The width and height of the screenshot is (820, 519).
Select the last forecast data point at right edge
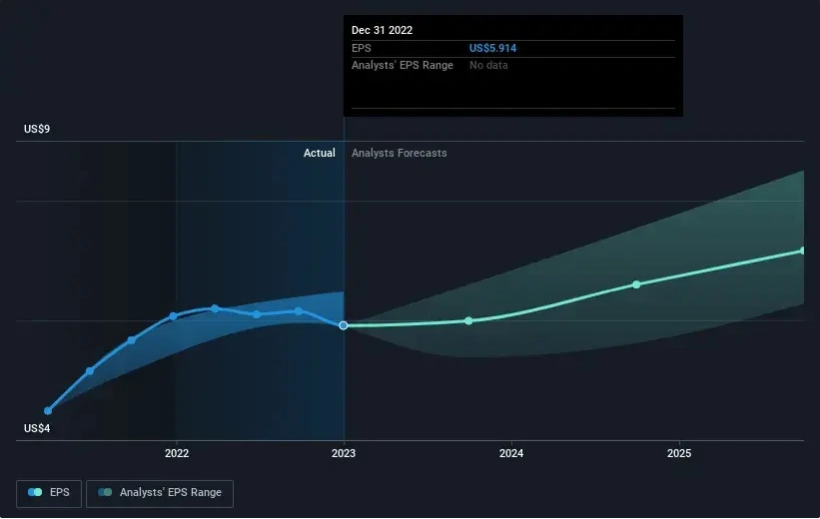click(802, 250)
